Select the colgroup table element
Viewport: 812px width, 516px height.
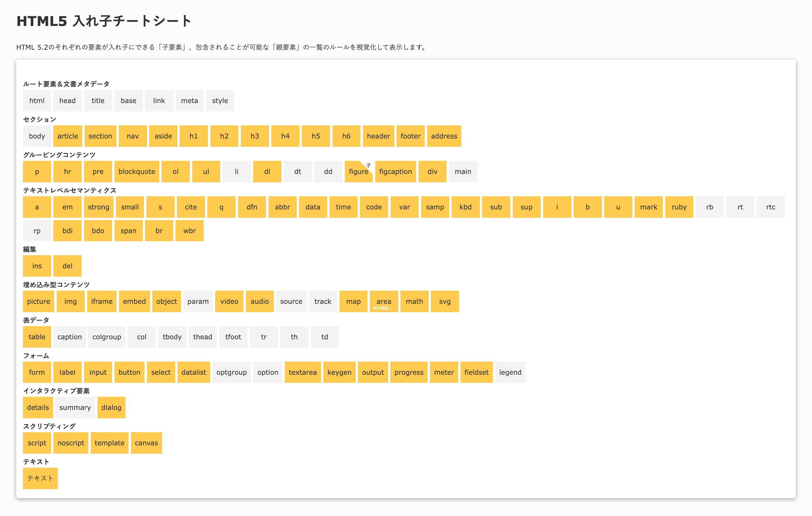106,337
